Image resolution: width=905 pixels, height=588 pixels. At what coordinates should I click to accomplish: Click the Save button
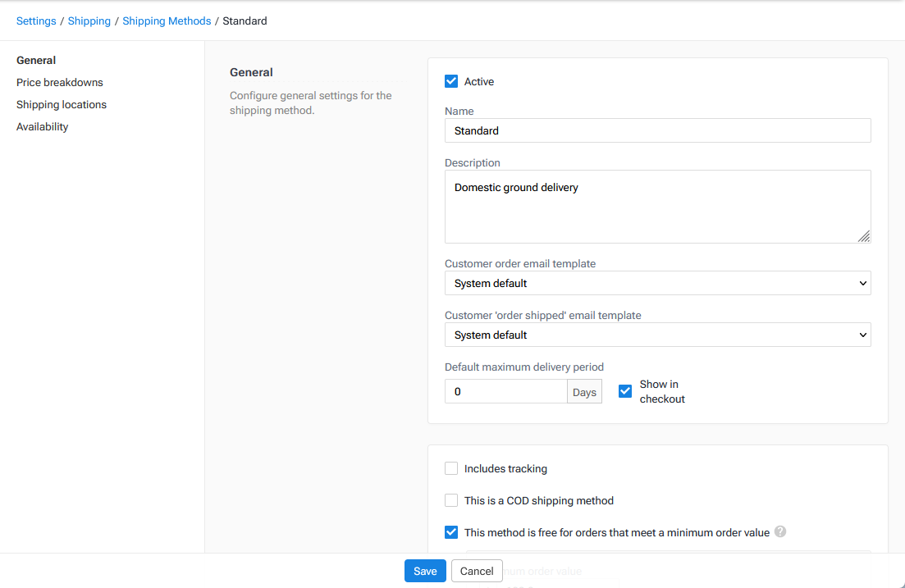click(x=425, y=571)
